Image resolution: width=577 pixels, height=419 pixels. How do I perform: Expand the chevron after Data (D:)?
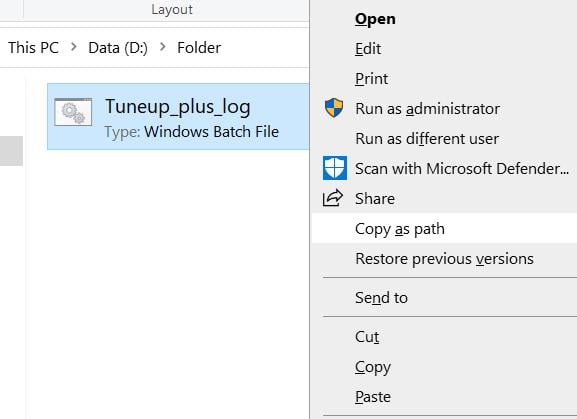[163, 47]
